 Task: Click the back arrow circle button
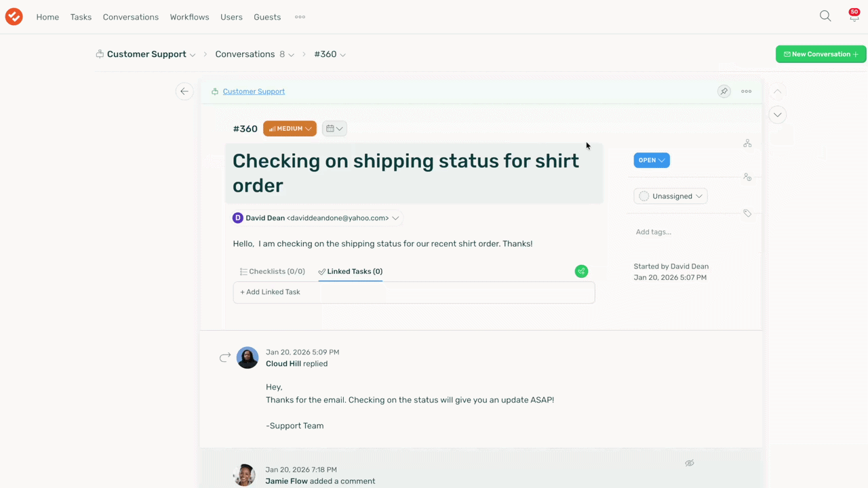184,91
